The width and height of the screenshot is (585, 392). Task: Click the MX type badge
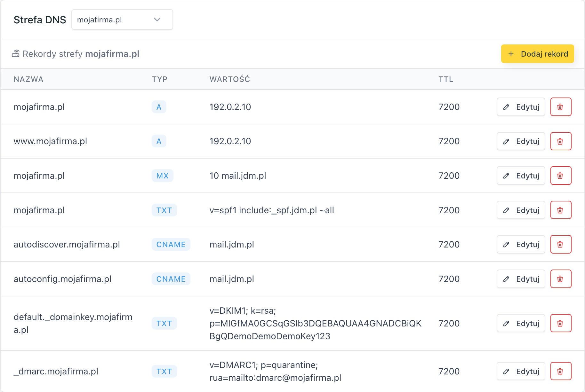pos(163,176)
